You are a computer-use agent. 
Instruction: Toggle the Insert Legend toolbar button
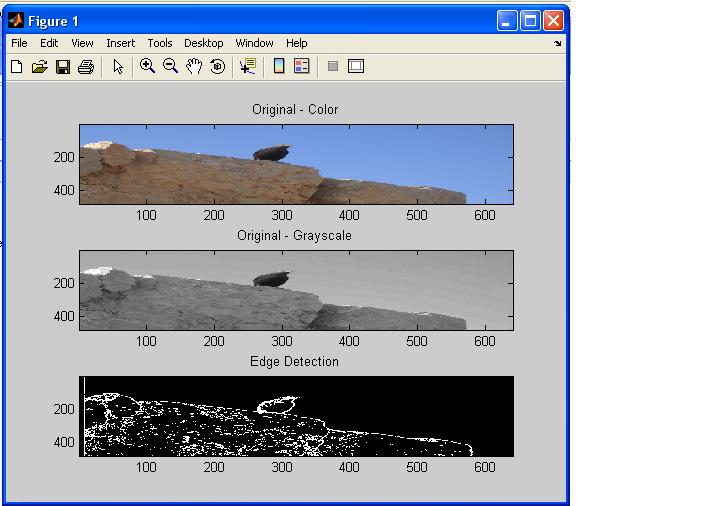tap(302, 67)
